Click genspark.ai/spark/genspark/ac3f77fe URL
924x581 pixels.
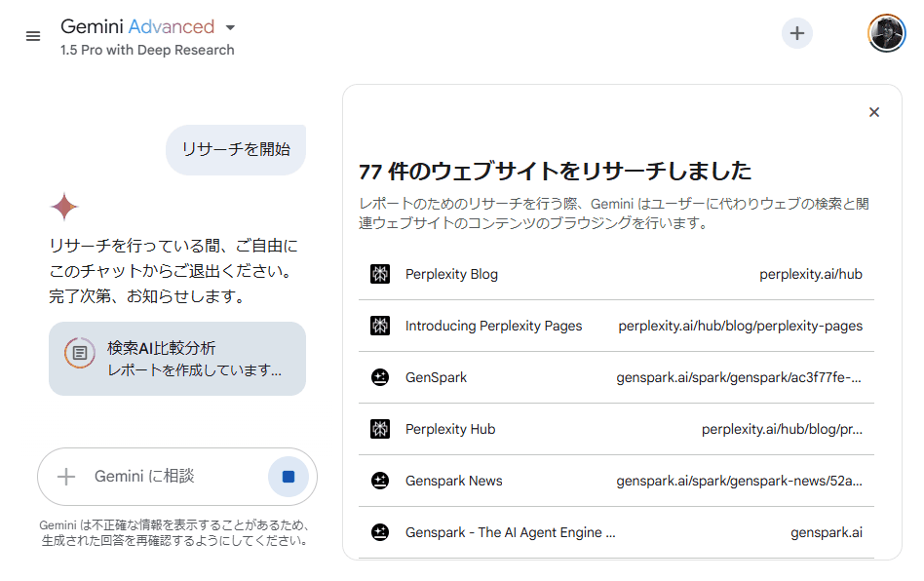pos(739,377)
